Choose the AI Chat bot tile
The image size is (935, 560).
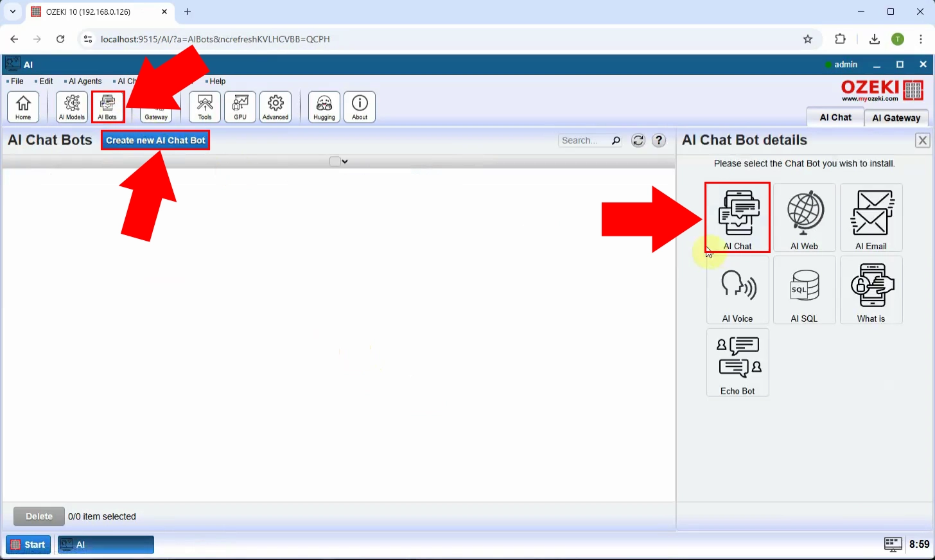coord(738,218)
